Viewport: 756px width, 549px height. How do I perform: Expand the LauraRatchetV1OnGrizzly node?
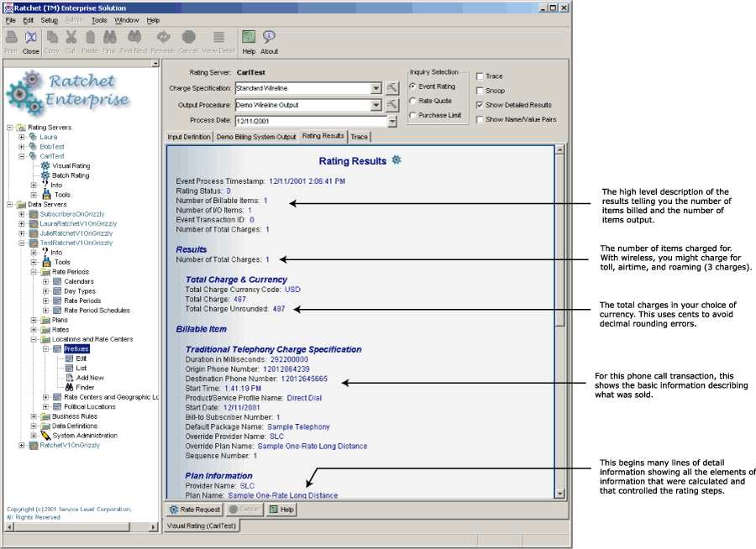[x=22, y=223]
